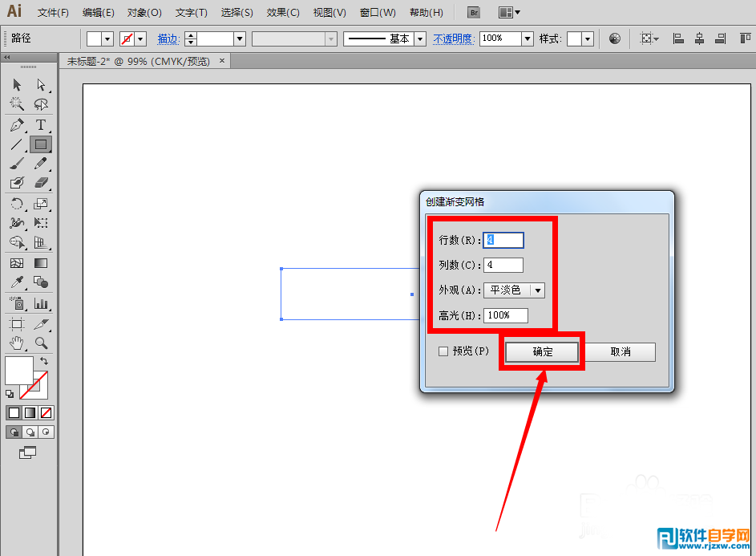Click the 取消 cancel button

click(620, 352)
